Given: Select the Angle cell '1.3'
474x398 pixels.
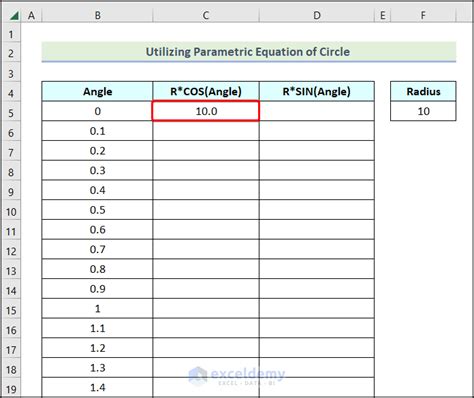Looking at the screenshot, I should pos(97,368).
